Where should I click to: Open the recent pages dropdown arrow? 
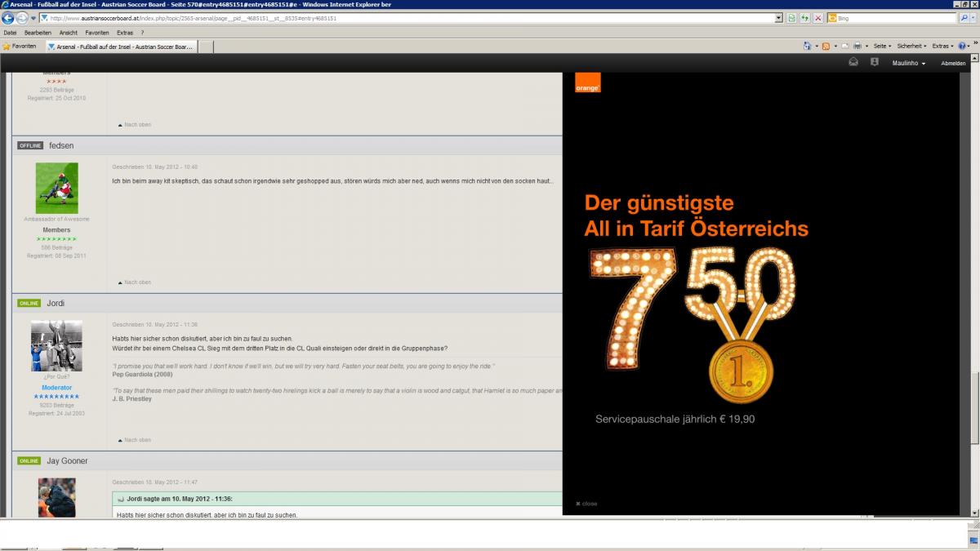coord(33,18)
